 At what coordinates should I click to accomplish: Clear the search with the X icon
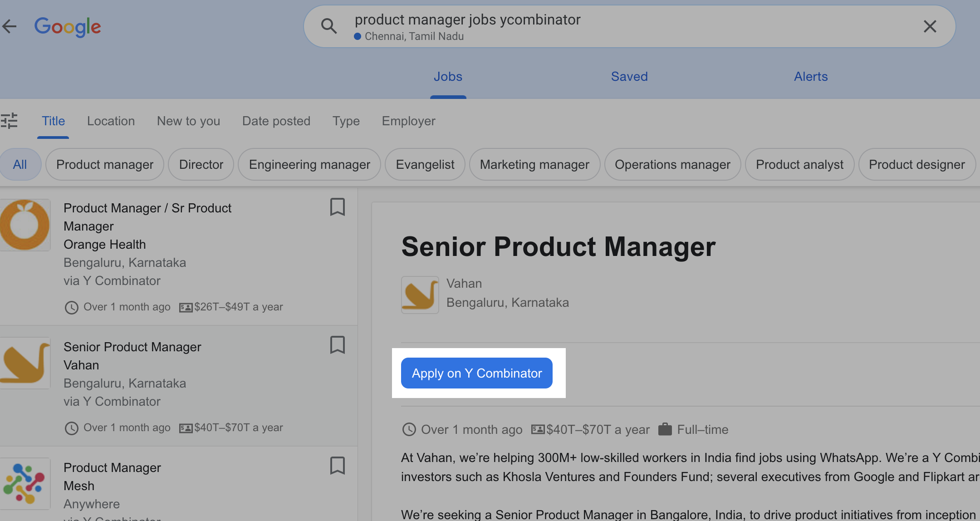[930, 26]
